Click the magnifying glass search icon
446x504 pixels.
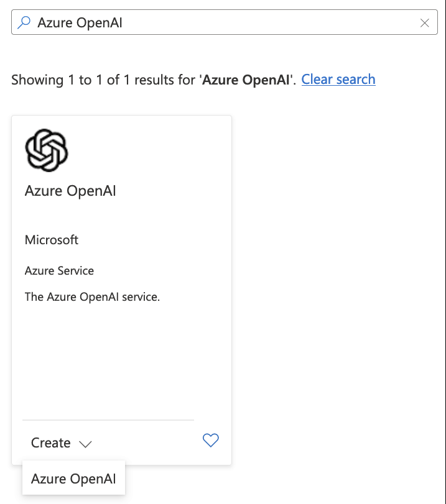24,22
